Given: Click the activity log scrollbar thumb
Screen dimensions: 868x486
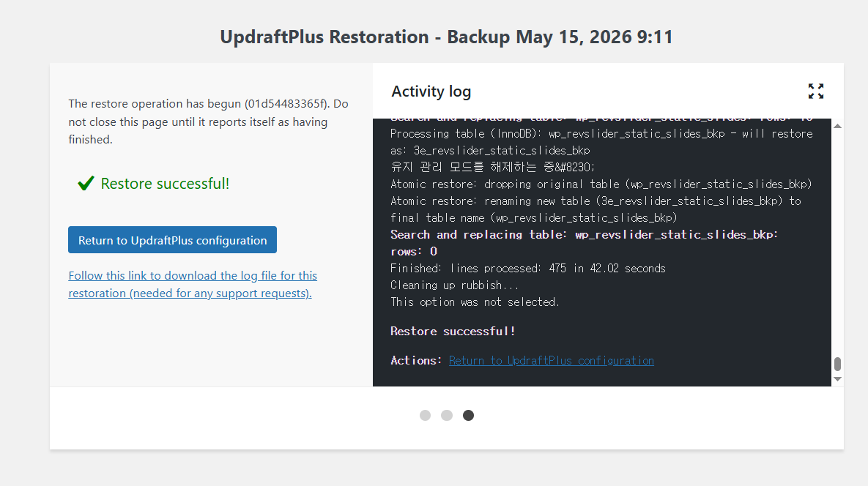Looking at the screenshot, I should 837,364.
